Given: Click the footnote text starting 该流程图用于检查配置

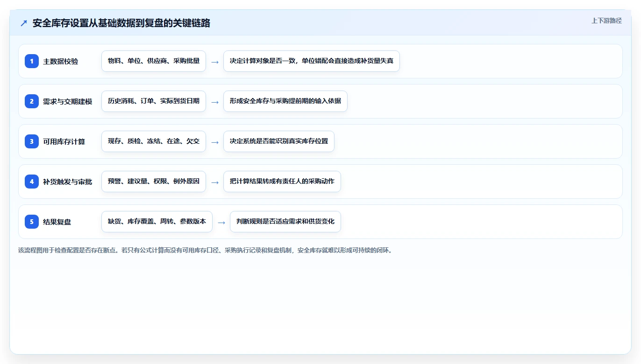Looking at the screenshot, I should pos(207,250).
